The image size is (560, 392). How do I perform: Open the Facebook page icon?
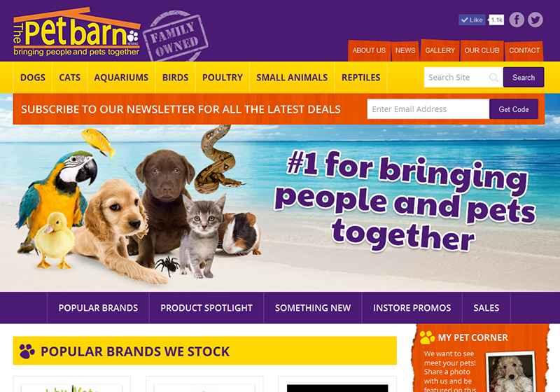pos(517,20)
